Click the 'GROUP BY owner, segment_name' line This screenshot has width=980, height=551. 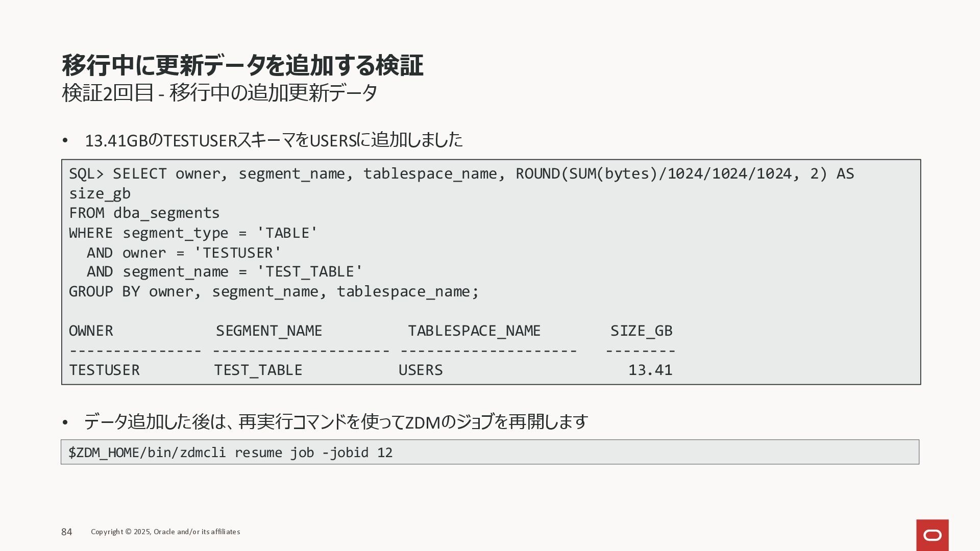[274, 292]
